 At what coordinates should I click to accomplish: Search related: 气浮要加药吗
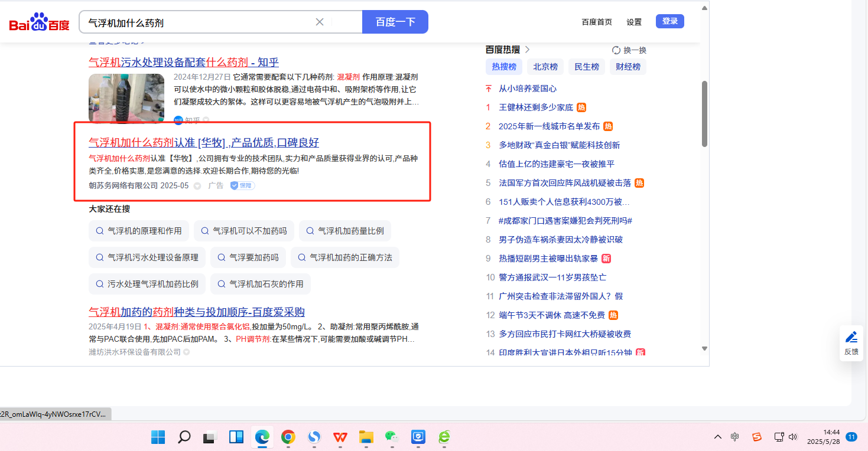pyautogui.click(x=248, y=257)
